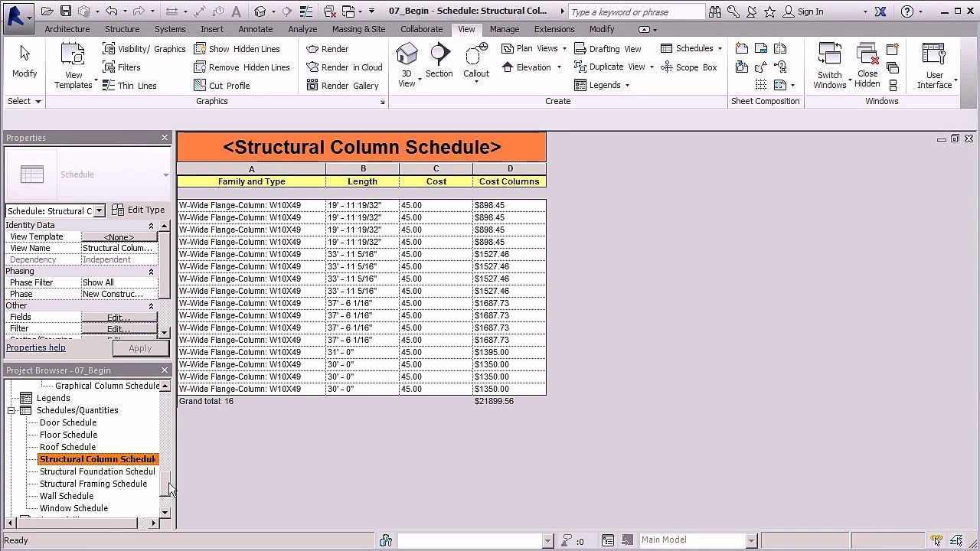The width and height of the screenshot is (980, 551).
Task: Click the Replicate Window icon
Action: click(893, 49)
